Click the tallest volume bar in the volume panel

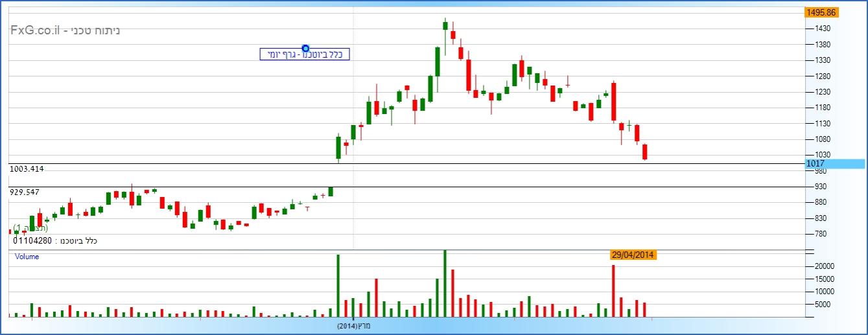point(445,283)
